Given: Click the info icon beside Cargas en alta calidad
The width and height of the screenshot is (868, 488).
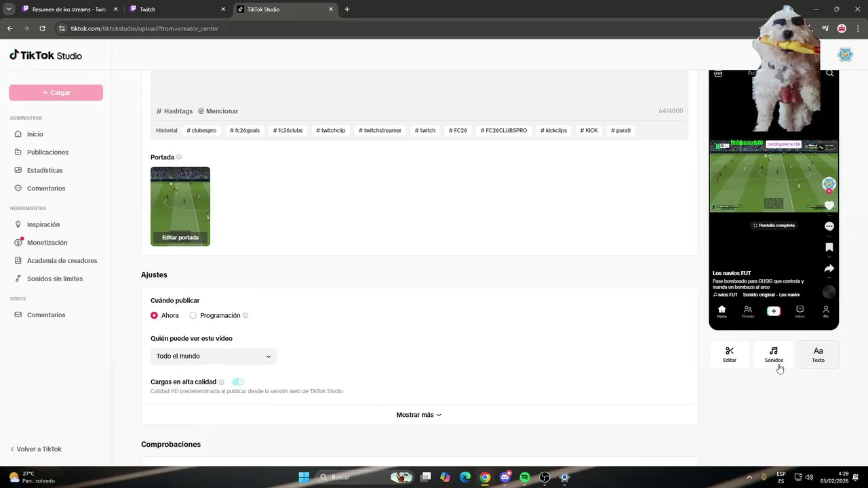Looking at the screenshot, I should [x=222, y=382].
